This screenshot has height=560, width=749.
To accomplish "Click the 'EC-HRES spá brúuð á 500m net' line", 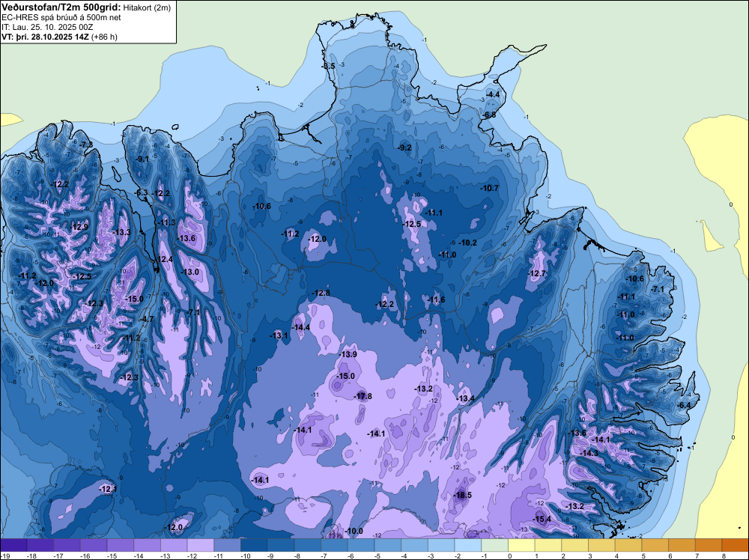I will (61, 17).
